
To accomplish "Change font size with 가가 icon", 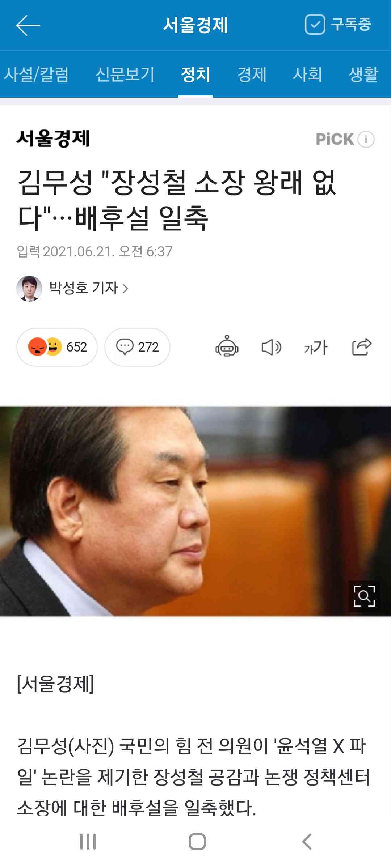I will (x=316, y=347).
